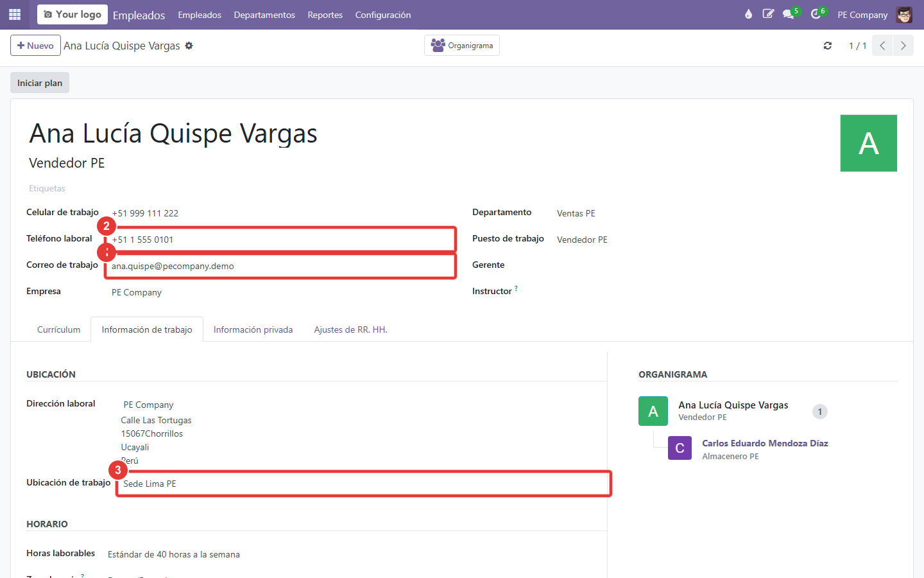924x578 pixels.
Task: Click the Instructor help question mark
Action: 516,288
